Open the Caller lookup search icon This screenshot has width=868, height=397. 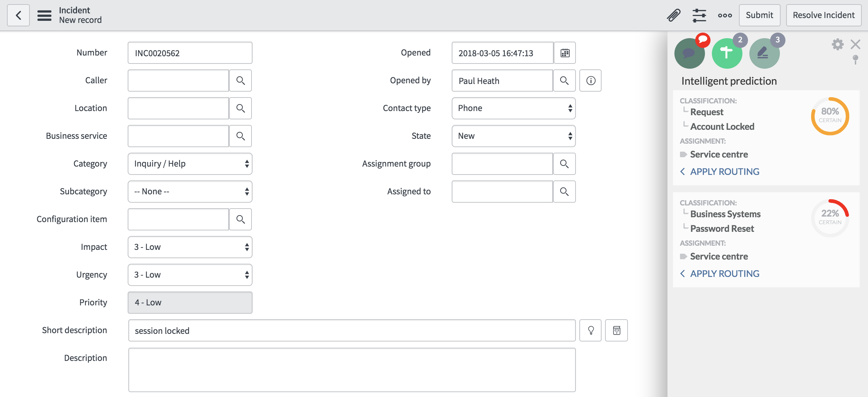(240, 81)
